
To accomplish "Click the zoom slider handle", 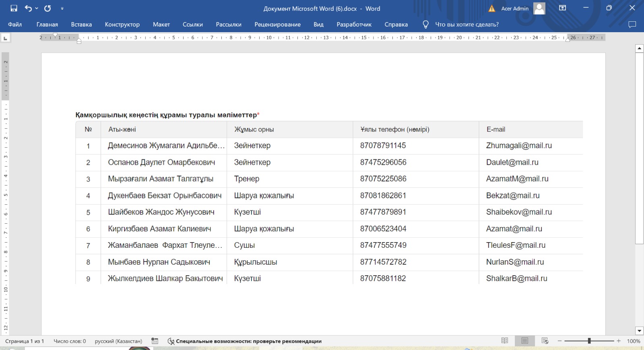I will pyautogui.click(x=589, y=341).
